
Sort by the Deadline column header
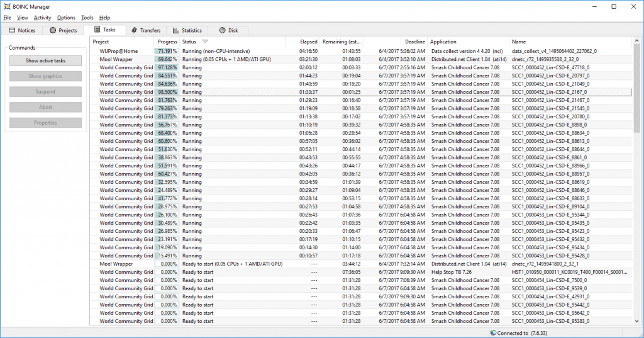pos(395,42)
